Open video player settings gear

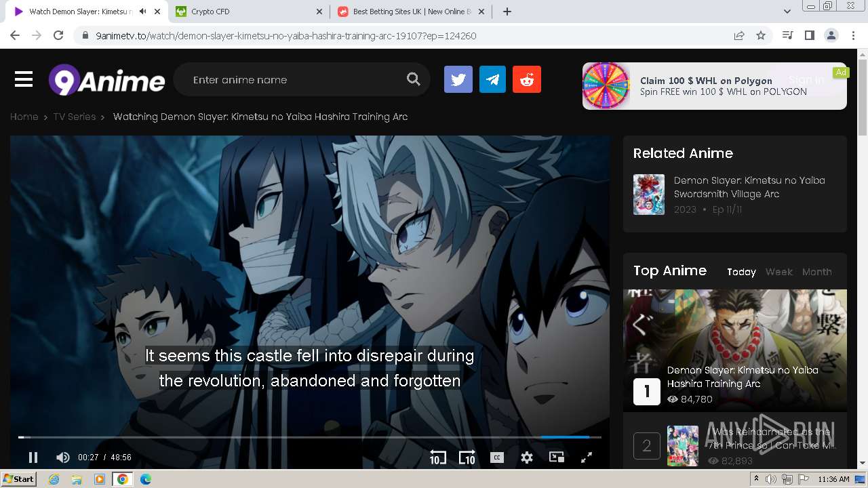[x=527, y=457]
